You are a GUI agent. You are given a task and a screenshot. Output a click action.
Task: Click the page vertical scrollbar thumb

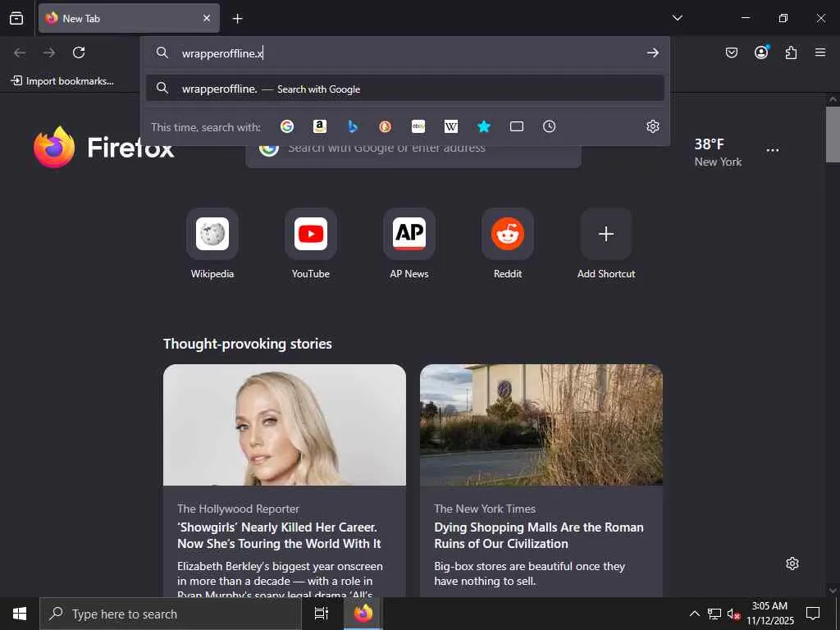pyautogui.click(x=833, y=134)
